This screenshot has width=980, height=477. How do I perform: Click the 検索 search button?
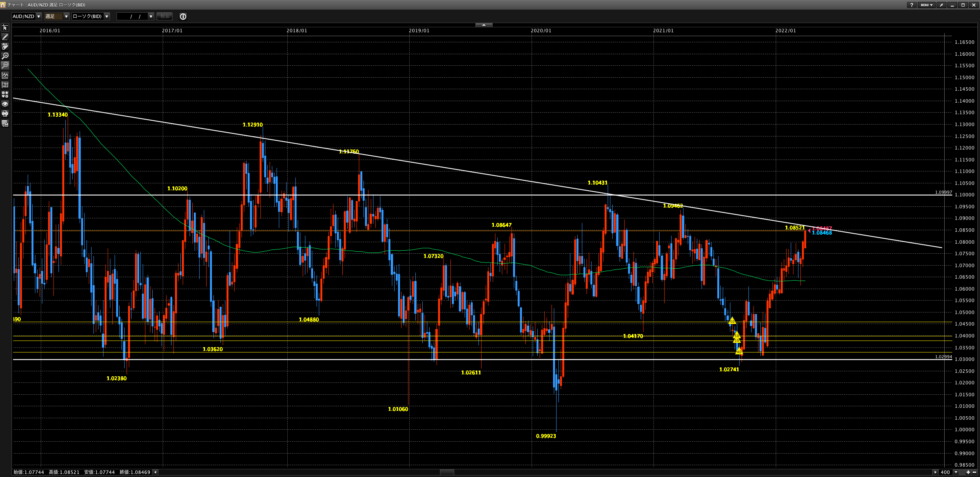(165, 17)
